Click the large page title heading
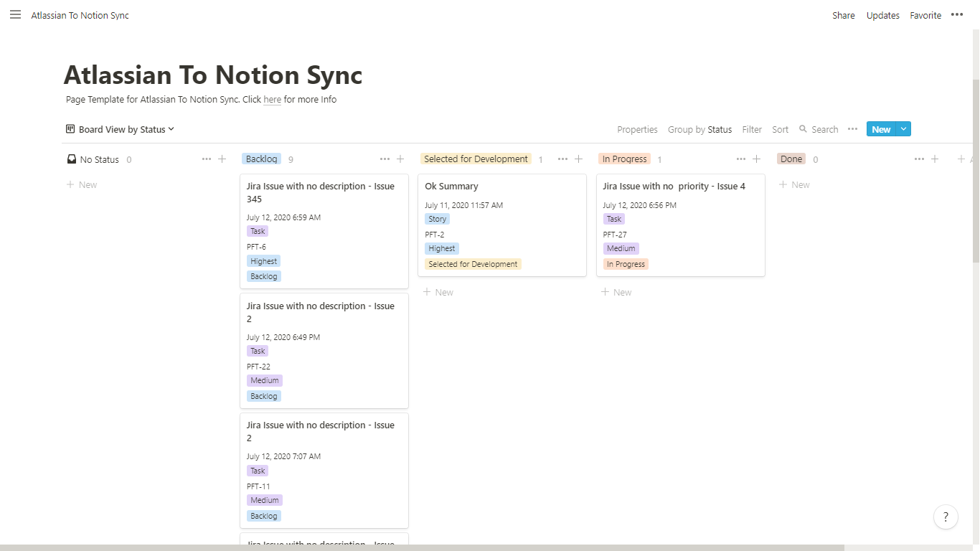This screenshot has height=551, width=980. coord(213,75)
